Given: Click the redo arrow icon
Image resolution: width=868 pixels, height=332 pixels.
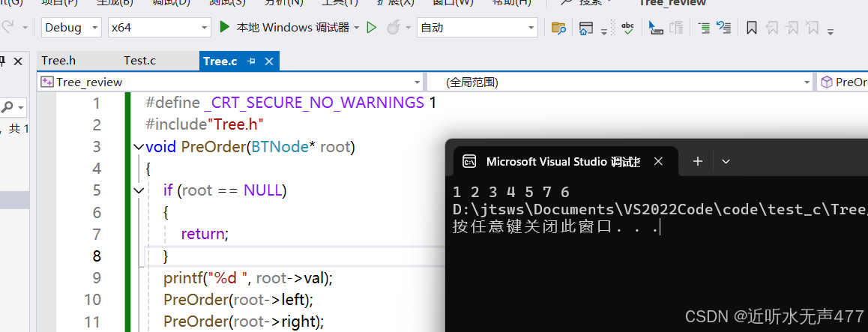Looking at the screenshot, I should click(7, 27).
